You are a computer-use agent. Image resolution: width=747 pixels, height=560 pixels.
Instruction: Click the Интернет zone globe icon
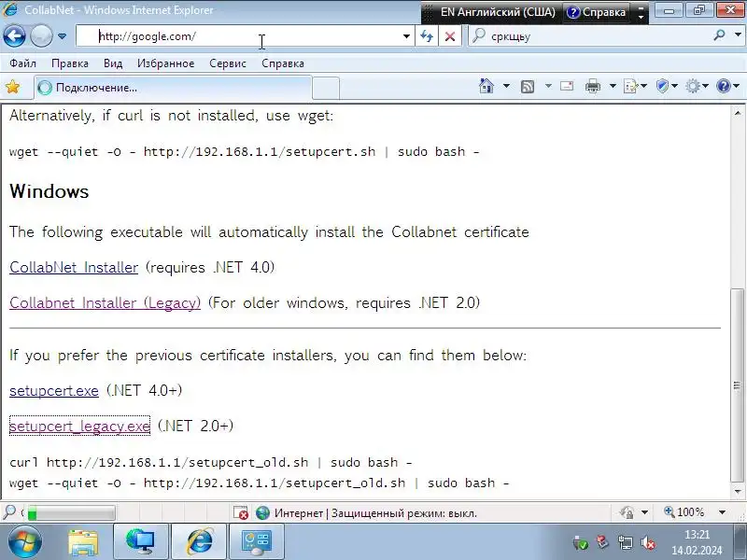[262, 512]
